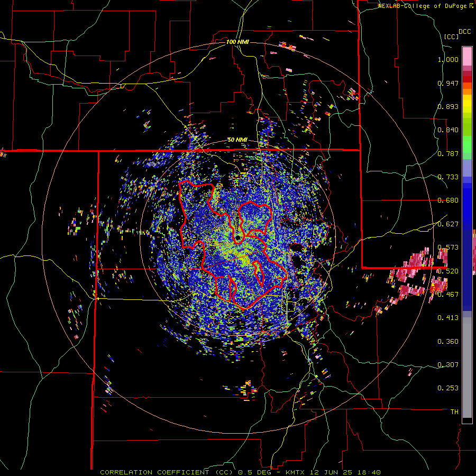Click the large pink-red storm echo cluster
This screenshot has width=476, height=476.
click(417, 276)
